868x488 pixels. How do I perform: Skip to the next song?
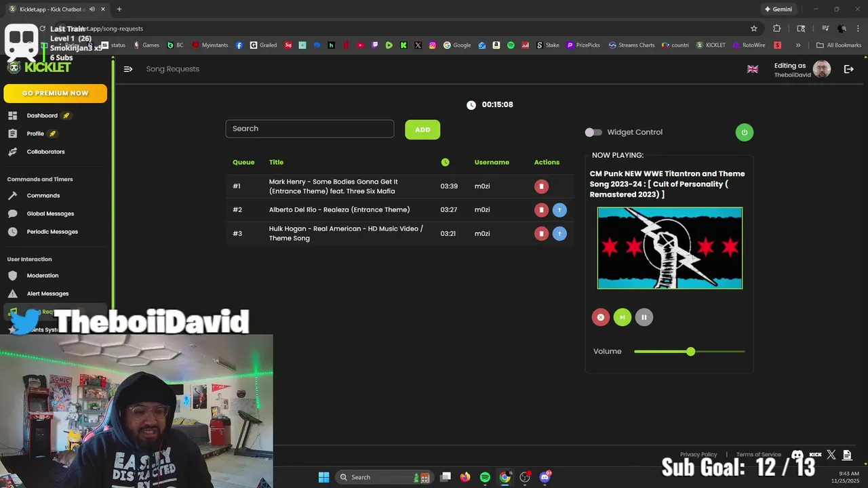(x=623, y=317)
